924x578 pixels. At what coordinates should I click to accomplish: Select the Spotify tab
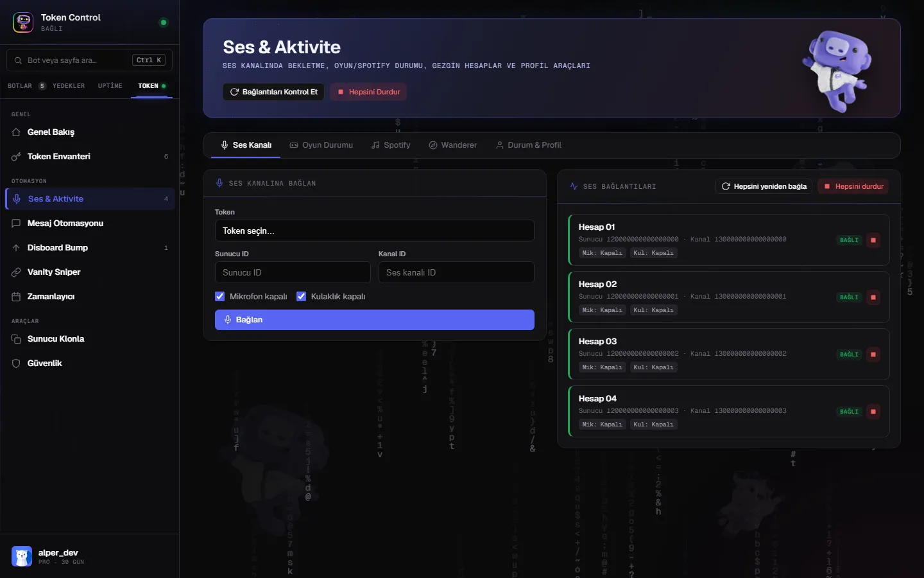[391, 145]
